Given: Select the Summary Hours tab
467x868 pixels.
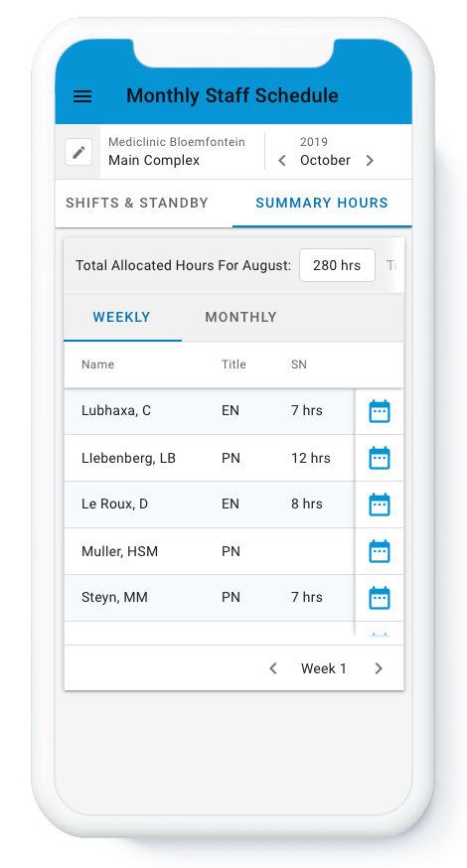Looking at the screenshot, I should [x=322, y=204].
